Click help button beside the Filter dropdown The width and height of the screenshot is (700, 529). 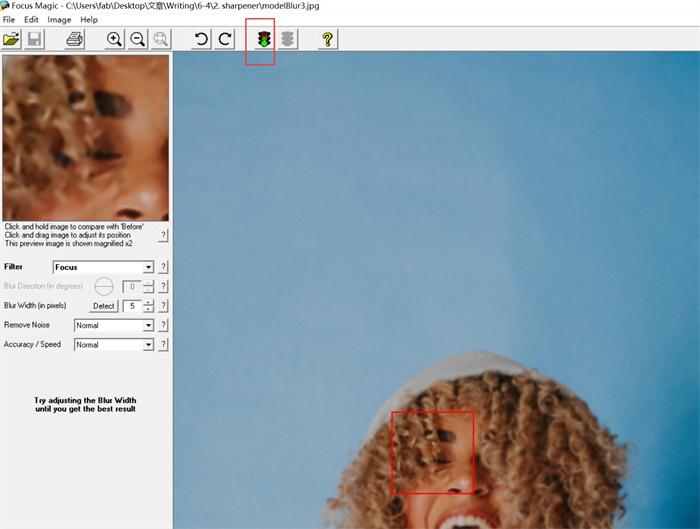pos(163,267)
